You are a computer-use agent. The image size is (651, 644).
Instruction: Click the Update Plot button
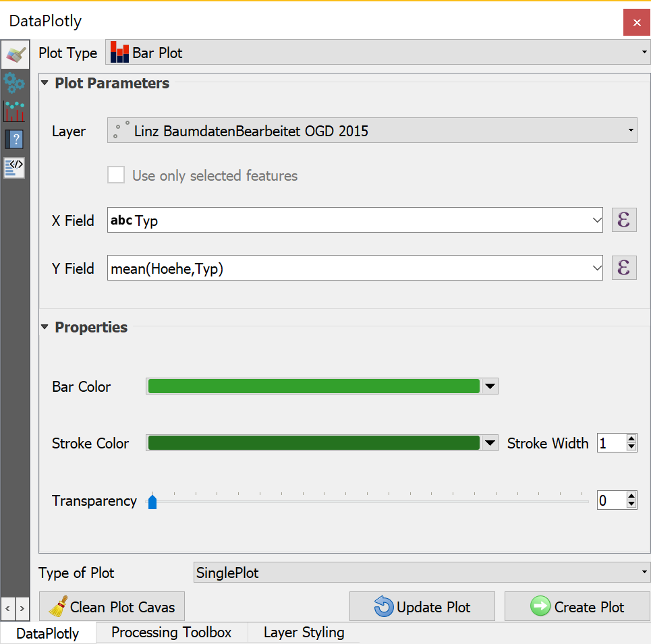click(x=422, y=607)
